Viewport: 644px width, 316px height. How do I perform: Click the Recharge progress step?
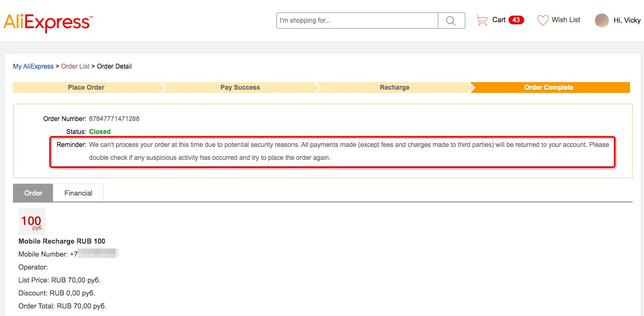[395, 88]
